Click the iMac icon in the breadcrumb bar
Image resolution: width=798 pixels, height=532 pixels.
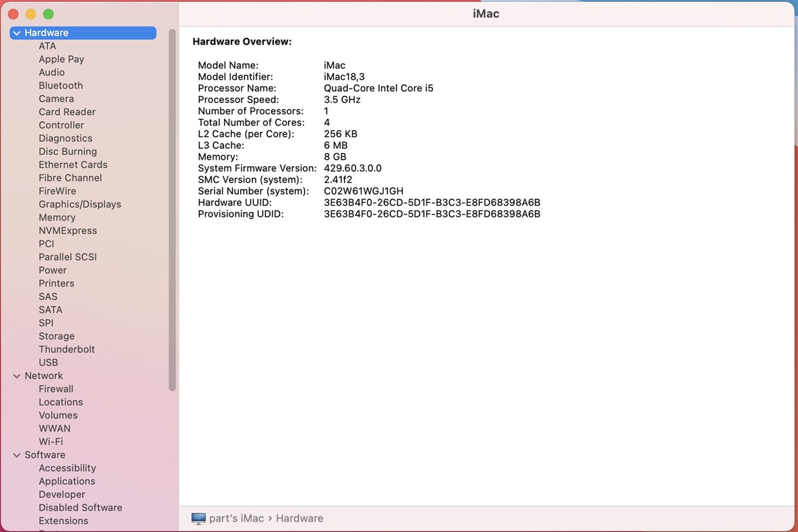197,518
